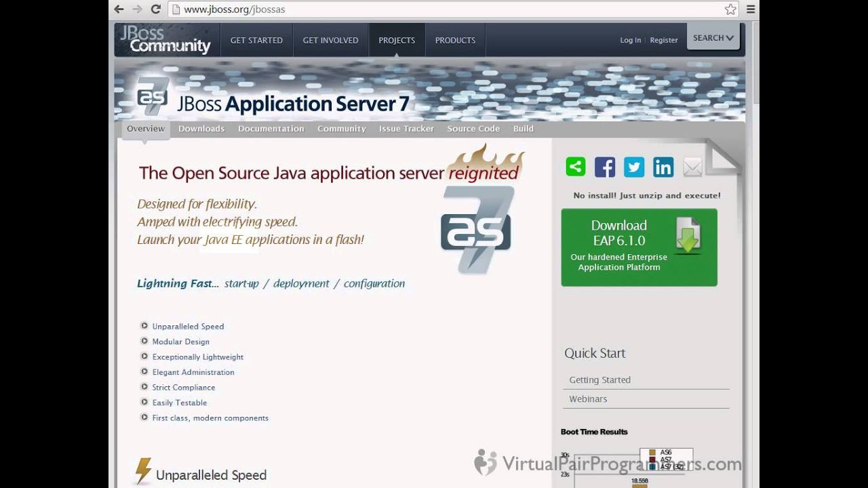This screenshot has height=488, width=868.
Task: Click the Unparalleled Speed list link
Action: point(188,327)
